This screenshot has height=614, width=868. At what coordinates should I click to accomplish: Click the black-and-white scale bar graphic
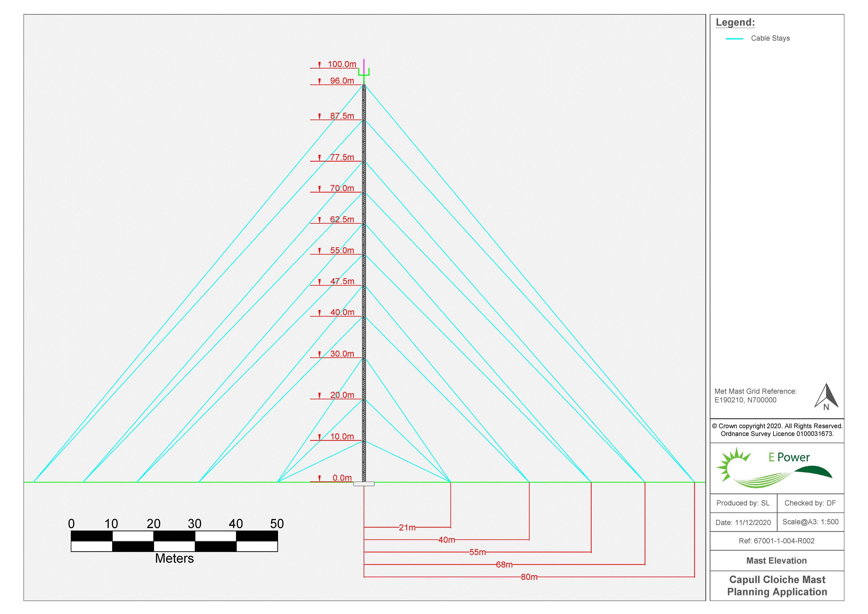tap(174, 541)
